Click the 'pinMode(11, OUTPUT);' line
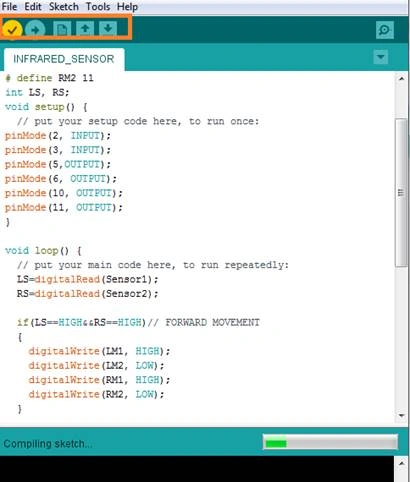Viewport: 410px width, 482px height. coord(64,207)
